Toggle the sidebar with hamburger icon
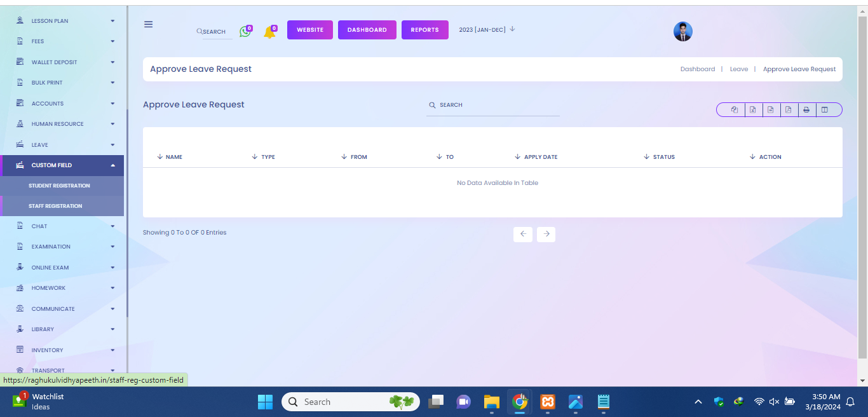 click(x=148, y=24)
